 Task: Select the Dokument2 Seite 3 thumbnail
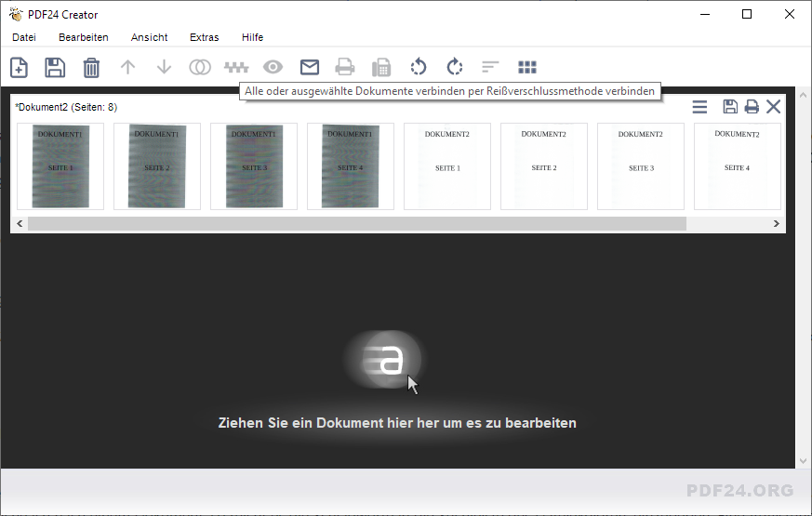(640, 166)
